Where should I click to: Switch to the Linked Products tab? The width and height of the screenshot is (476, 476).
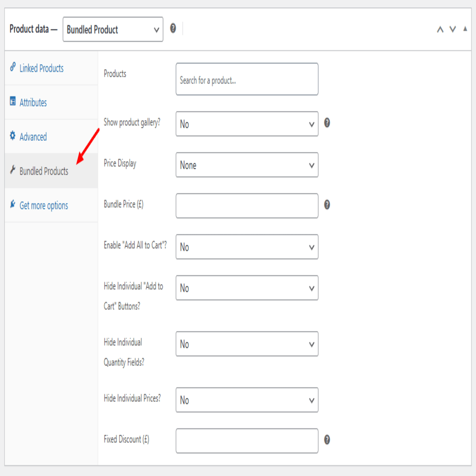51,68
